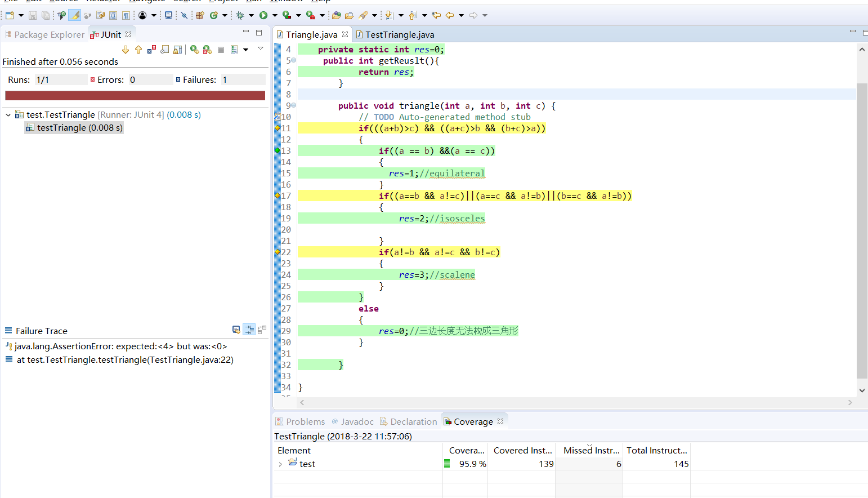
Task: Close the JUnit view tab
Action: 128,34
